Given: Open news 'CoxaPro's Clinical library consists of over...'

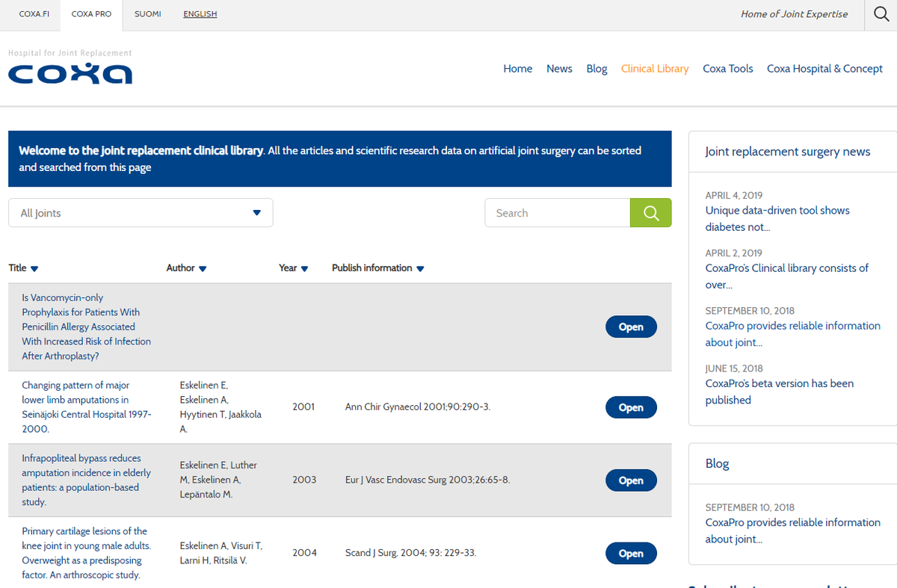Looking at the screenshot, I should coord(787,276).
